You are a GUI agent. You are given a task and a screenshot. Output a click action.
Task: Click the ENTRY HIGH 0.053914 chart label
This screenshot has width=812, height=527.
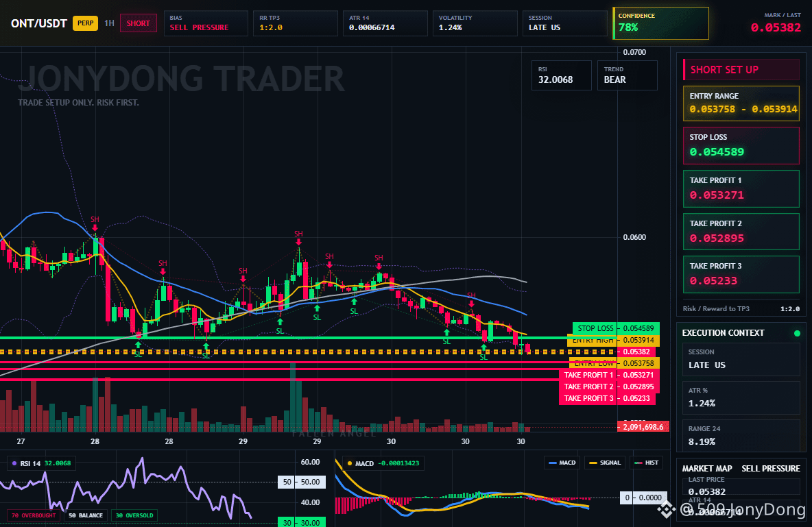(x=613, y=340)
